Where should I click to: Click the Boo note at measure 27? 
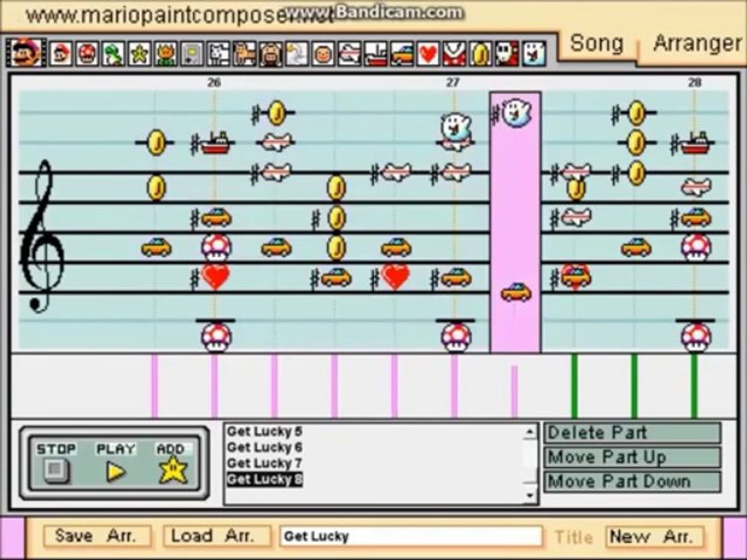pos(456,126)
